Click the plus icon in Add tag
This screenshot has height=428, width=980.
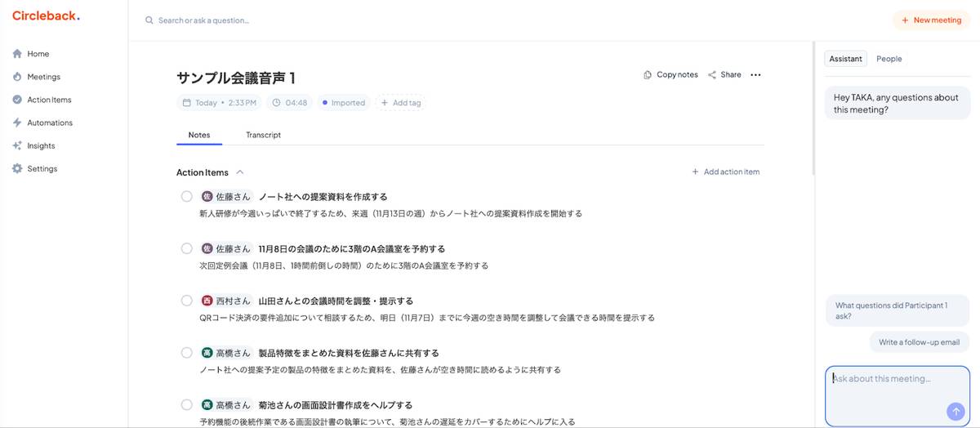pos(385,103)
